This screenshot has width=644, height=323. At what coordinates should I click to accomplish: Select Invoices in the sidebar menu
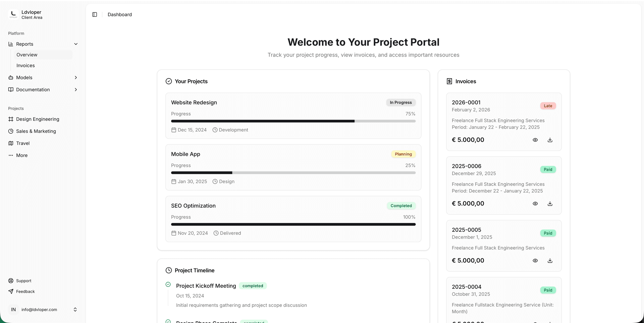point(25,65)
